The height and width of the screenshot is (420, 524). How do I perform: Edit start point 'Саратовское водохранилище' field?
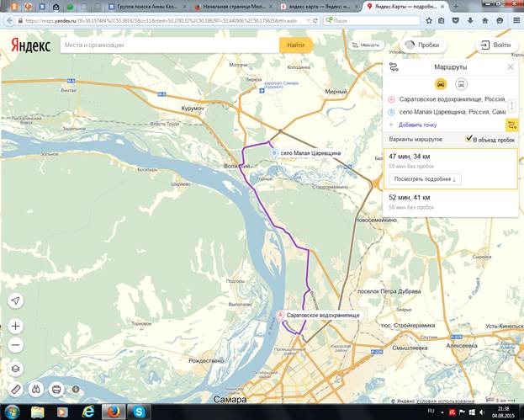tap(452, 99)
